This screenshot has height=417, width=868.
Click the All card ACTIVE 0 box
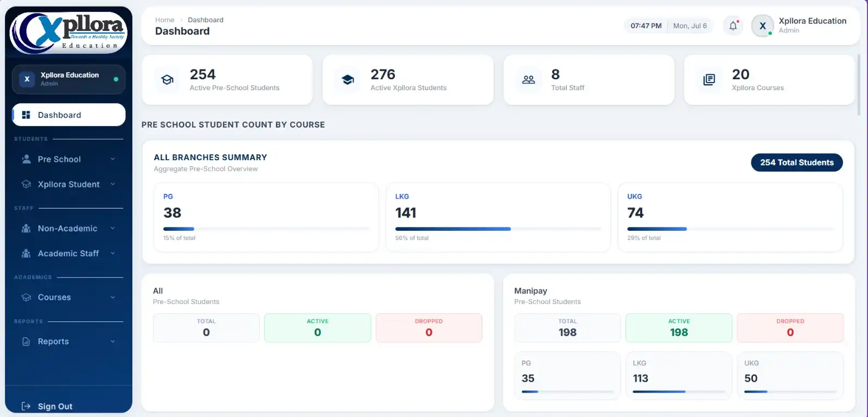[317, 328]
